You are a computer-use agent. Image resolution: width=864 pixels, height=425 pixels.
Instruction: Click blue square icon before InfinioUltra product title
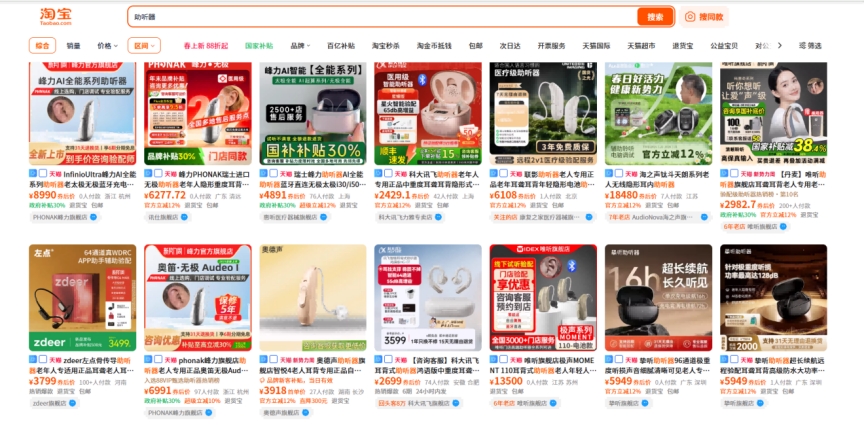click(33, 173)
